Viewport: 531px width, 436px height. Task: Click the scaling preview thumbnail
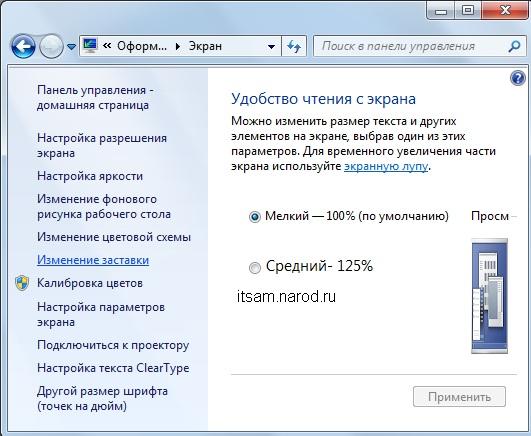click(x=490, y=296)
